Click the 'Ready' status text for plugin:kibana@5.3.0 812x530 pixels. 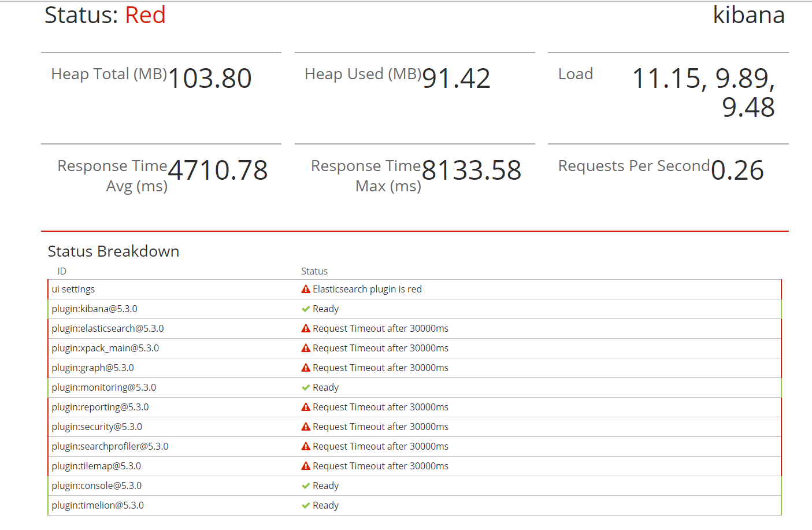coord(325,309)
